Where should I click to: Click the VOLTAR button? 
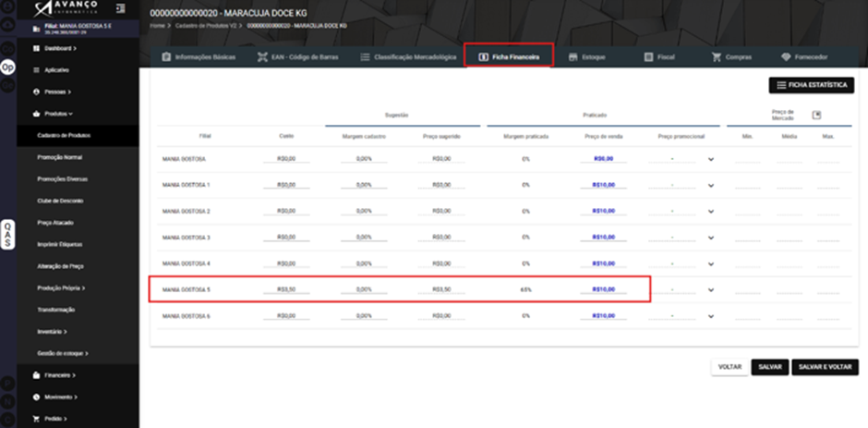click(x=729, y=367)
